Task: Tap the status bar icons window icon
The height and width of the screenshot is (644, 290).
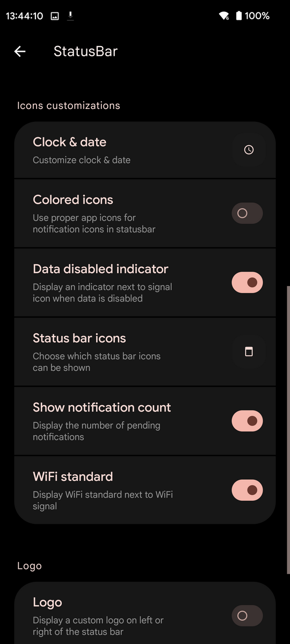Action: pyautogui.click(x=249, y=352)
